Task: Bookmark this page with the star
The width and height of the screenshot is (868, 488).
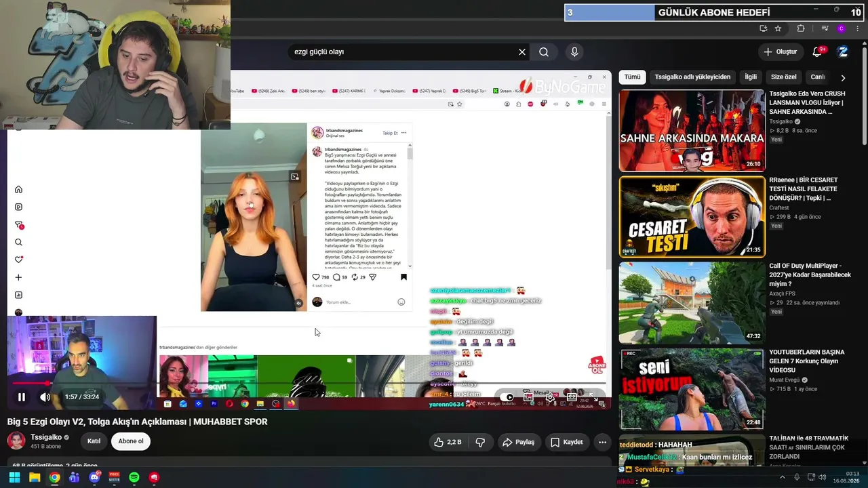Action: click(778, 28)
